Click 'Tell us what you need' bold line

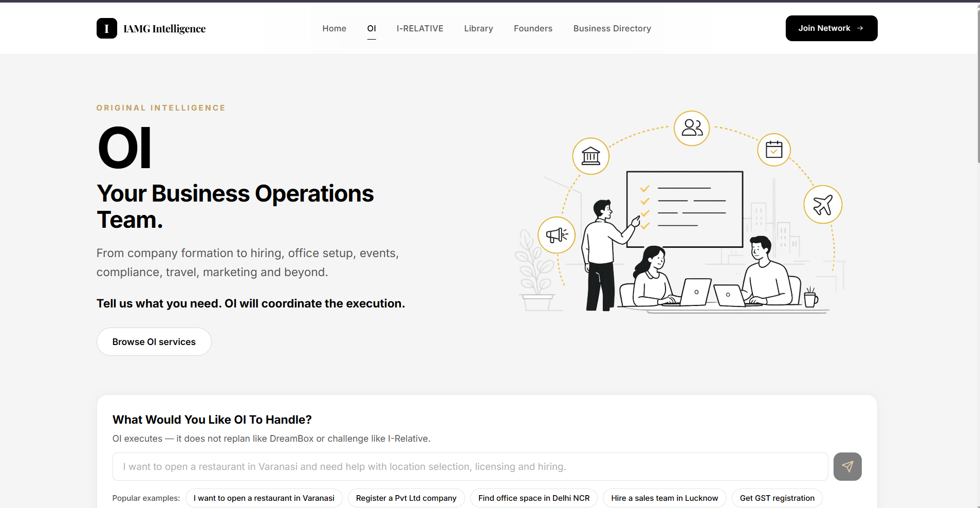[251, 303]
